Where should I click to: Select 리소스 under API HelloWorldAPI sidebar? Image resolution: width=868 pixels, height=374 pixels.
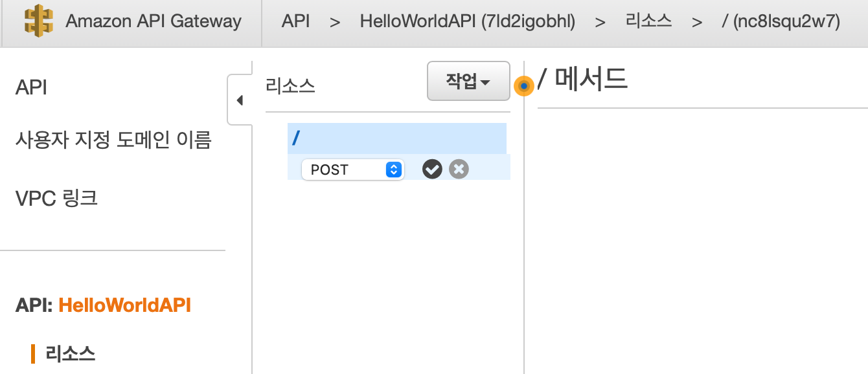[71, 353]
